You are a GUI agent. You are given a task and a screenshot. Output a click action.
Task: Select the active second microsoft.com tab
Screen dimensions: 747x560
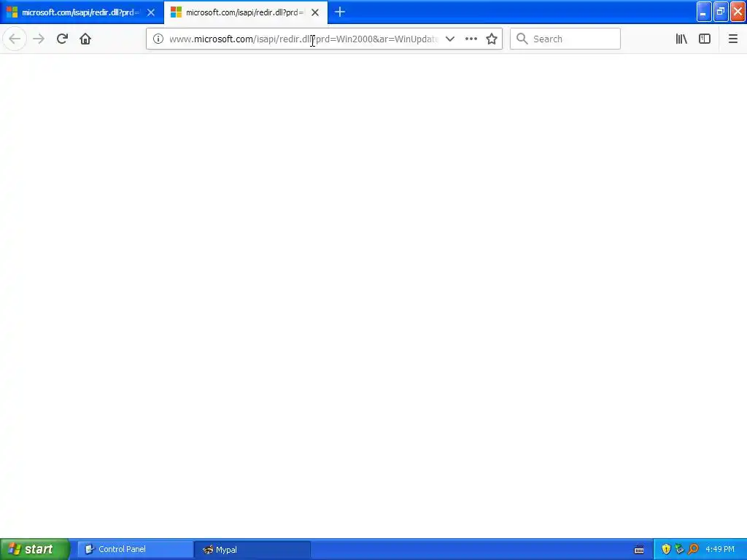click(x=245, y=12)
